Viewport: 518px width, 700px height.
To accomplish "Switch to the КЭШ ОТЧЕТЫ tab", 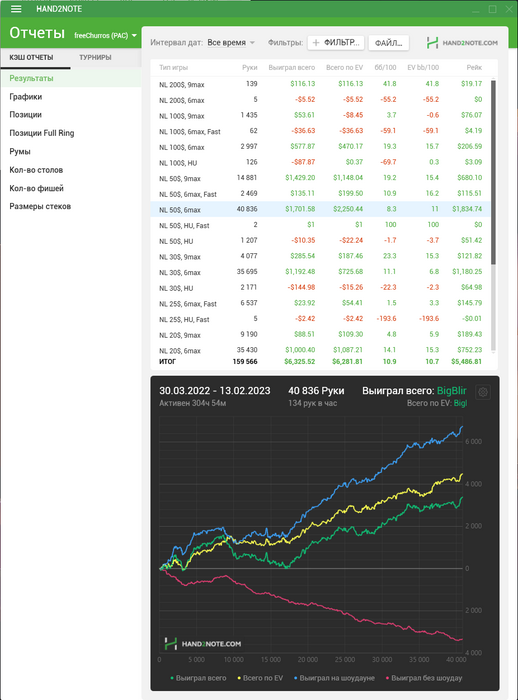I will coord(31,57).
